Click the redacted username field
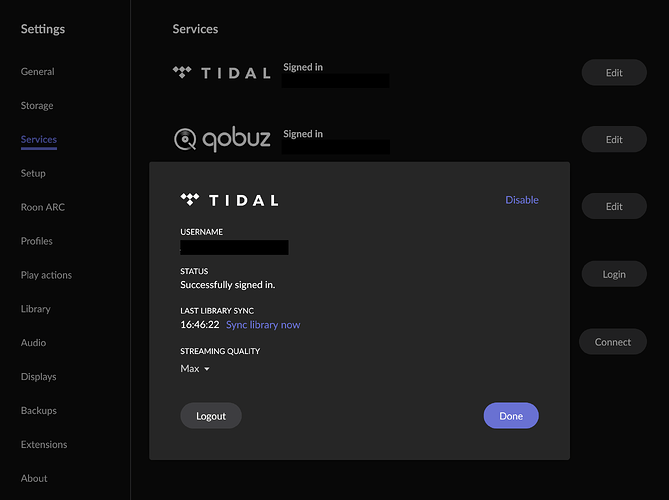Image resolution: width=669 pixels, height=500 pixels. [x=234, y=247]
